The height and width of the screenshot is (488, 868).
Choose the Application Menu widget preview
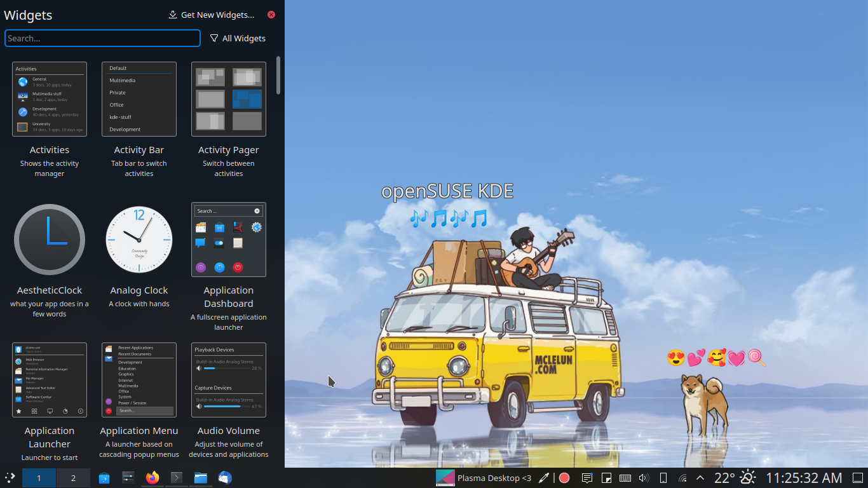[139, 380]
